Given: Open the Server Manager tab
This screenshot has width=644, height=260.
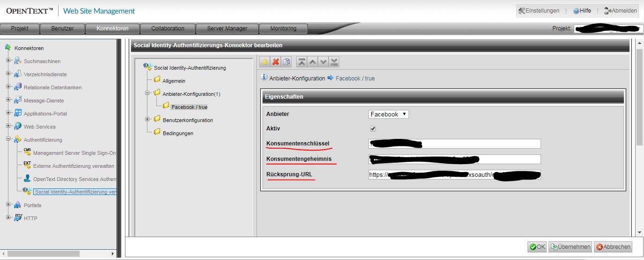Looking at the screenshot, I should pyautogui.click(x=227, y=29).
